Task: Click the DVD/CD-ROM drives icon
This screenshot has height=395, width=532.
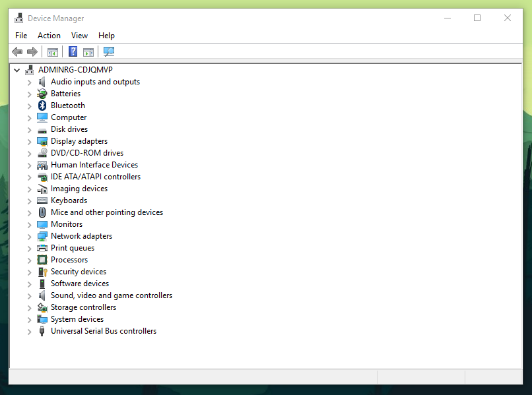Action: [x=42, y=153]
